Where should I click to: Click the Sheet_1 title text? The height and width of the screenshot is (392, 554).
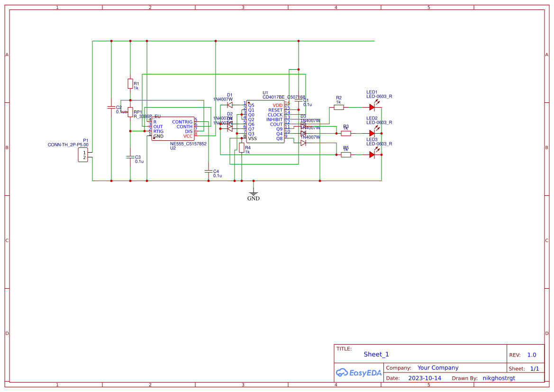click(376, 355)
